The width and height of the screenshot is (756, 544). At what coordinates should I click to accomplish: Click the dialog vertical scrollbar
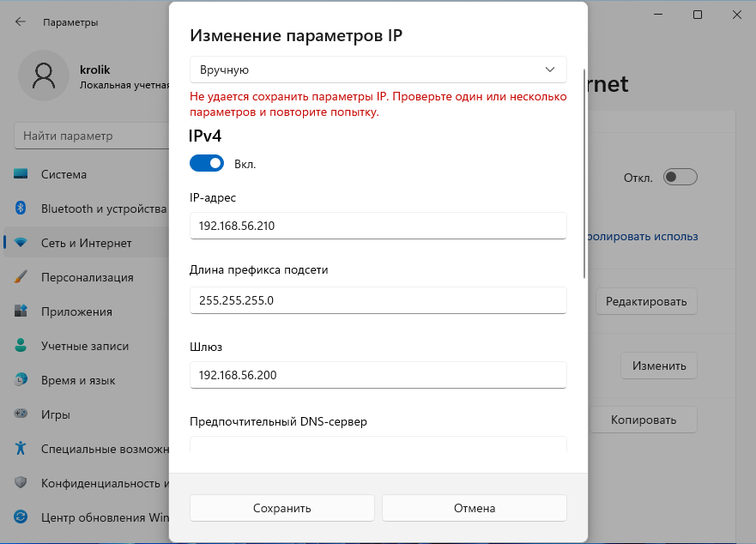[584, 173]
